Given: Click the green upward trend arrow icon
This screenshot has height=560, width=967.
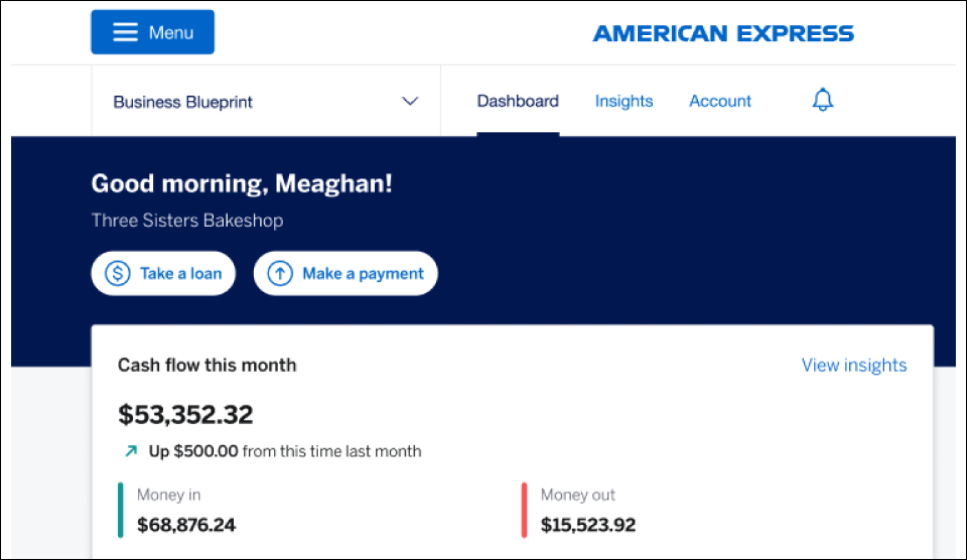Looking at the screenshot, I should tap(131, 451).
